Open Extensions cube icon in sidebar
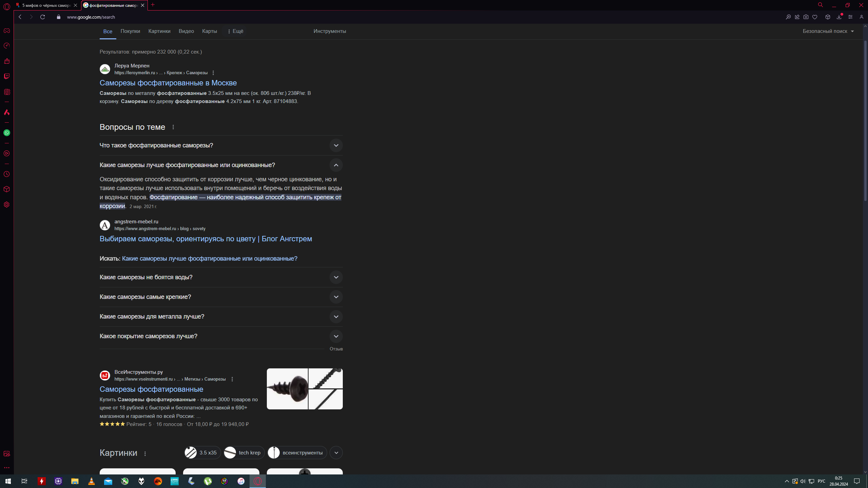The width and height of the screenshot is (868, 488). click(x=7, y=189)
